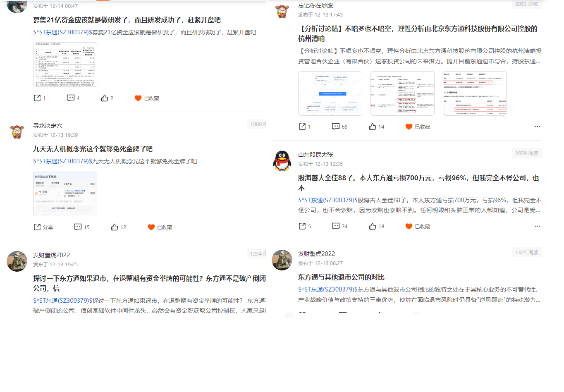Click timestamp 发布于 12-13 19:39
This screenshot has width=564, height=392.
pos(55,135)
